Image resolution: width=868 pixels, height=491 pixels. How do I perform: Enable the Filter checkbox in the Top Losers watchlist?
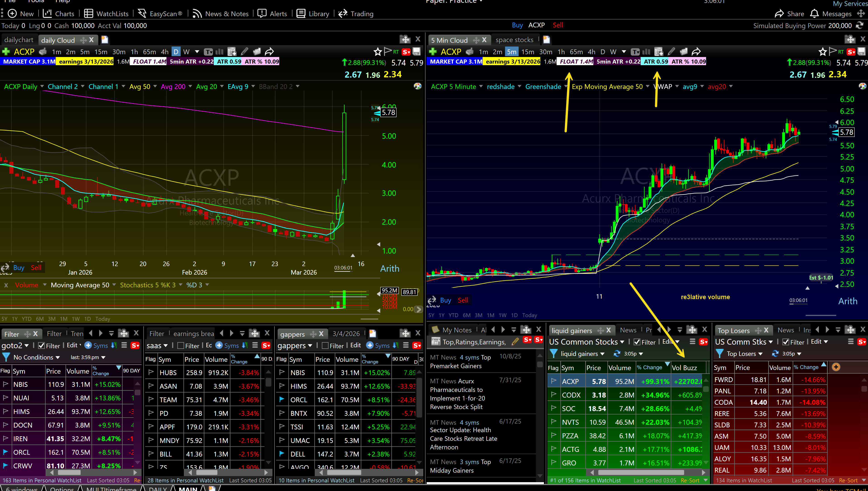[x=785, y=342]
